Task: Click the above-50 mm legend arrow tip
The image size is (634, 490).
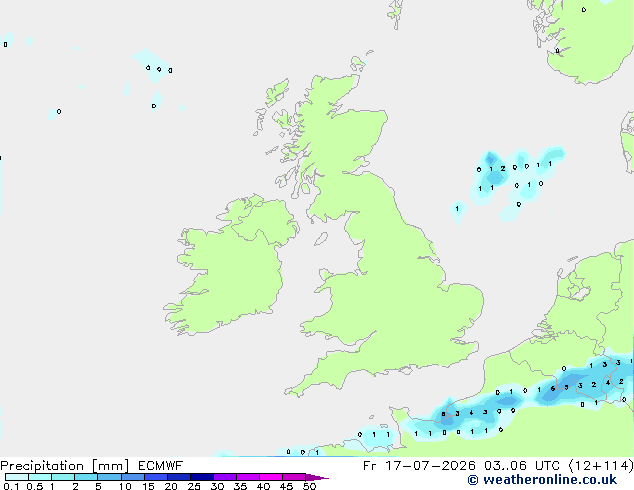Action: point(317,477)
